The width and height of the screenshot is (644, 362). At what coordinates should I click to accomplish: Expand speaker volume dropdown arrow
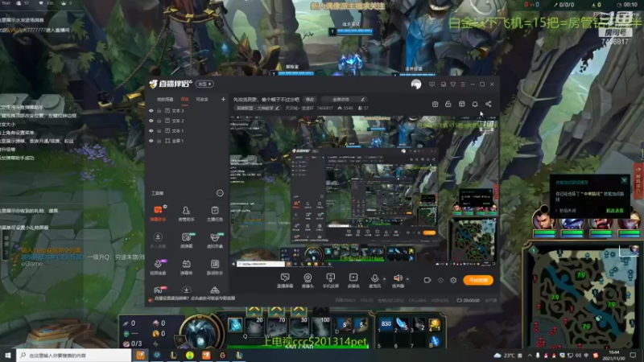(407, 279)
